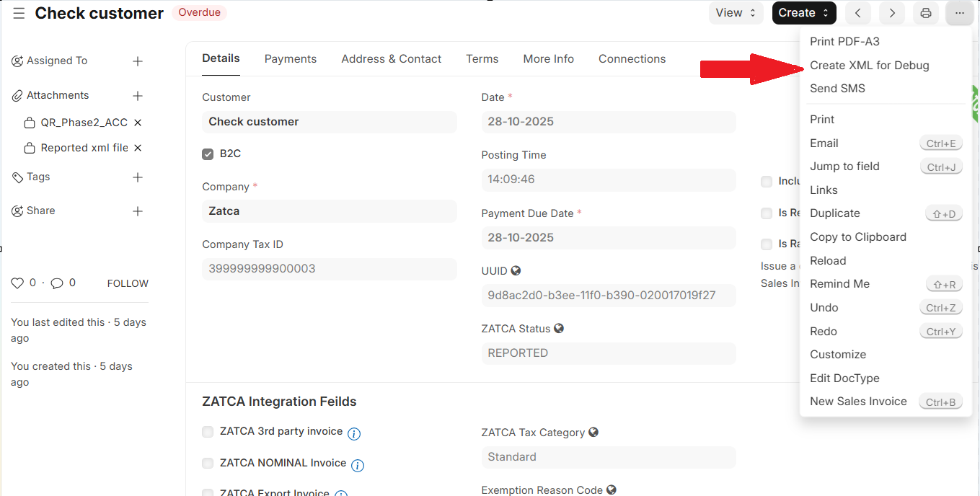Switch to the Payments tab
This screenshot has height=496, width=980.
(290, 59)
